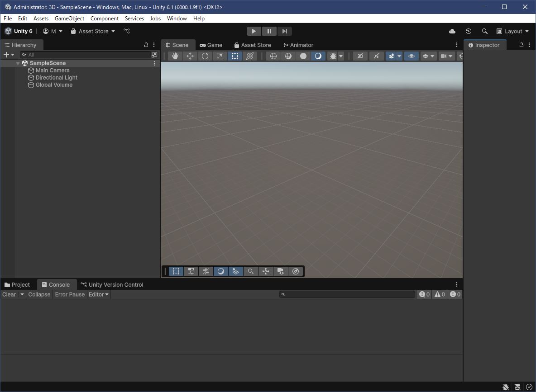The image size is (536, 392).
Task: Switch Scene view to Shaded draw mode
Action: pyautogui.click(x=318, y=56)
